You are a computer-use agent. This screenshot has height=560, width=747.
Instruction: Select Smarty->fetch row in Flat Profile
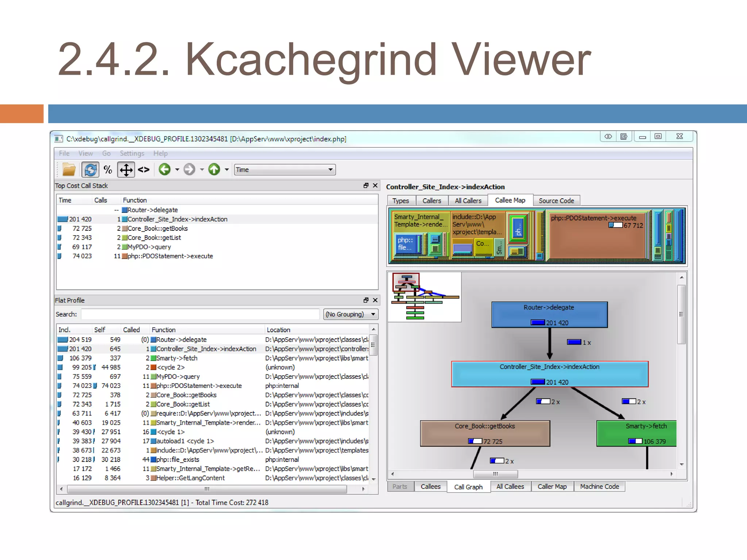tap(213, 358)
